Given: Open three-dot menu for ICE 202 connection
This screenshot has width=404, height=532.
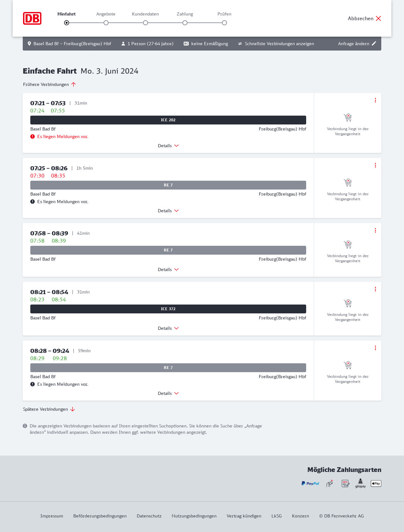Looking at the screenshot, I should click(375, 100).
